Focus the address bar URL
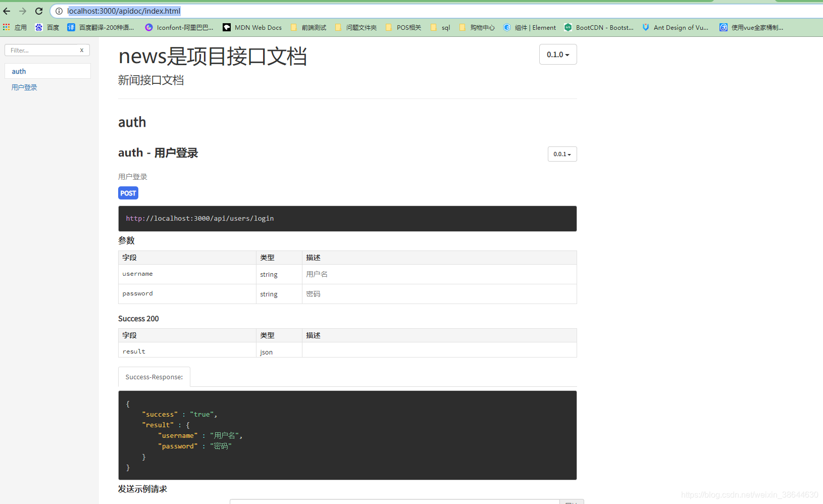The width and height of the screenshot is (823, 504). pyautogui.click(x=124, y=11)
